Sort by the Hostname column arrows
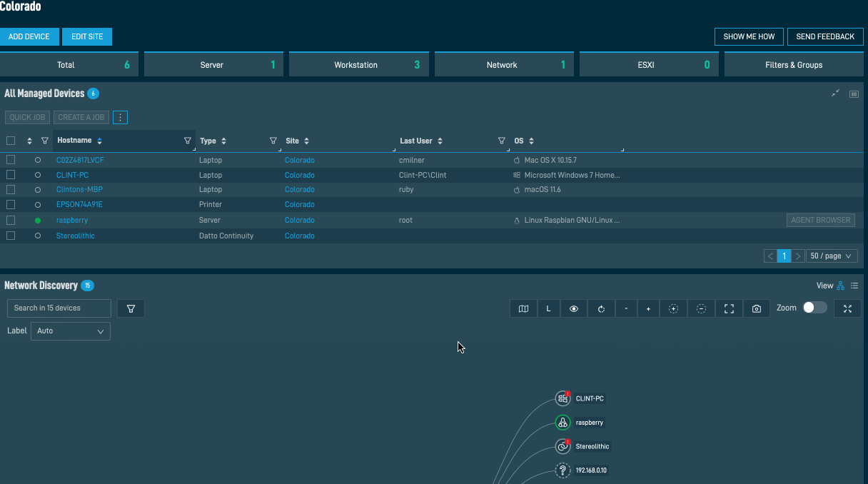Screen dimensions: 868x484 (99, 141)
